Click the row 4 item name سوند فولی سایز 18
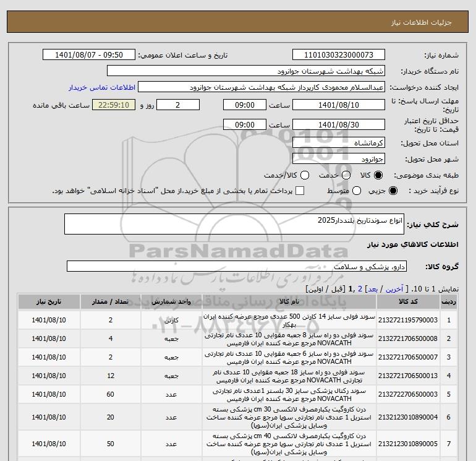The width and height of the screenshot is (476, 461). click(289, 376)
